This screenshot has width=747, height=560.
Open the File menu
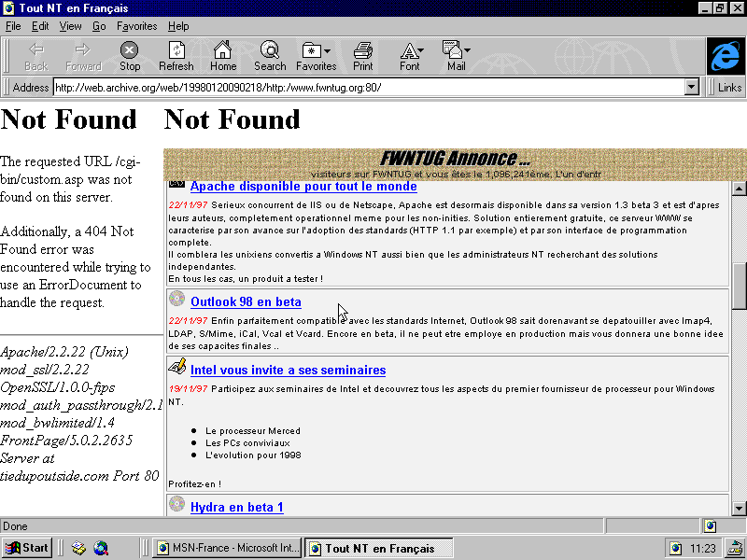pos(13,26)
